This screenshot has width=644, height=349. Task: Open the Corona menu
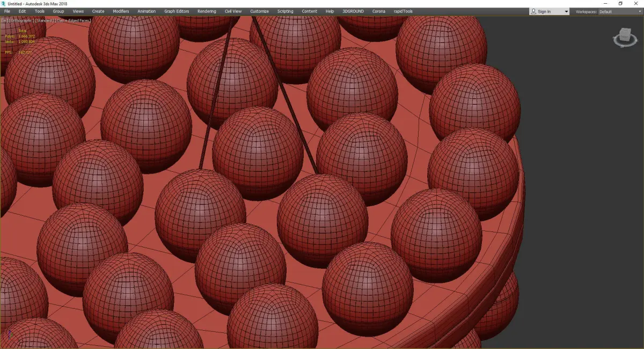point(379,11)
